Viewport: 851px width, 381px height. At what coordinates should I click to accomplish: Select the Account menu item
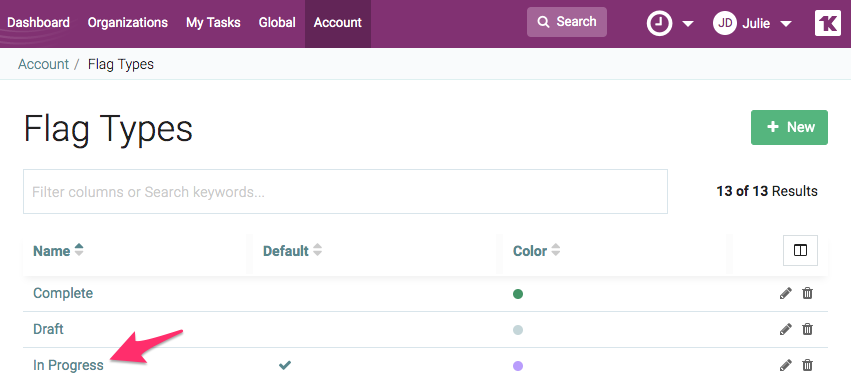point(338,23)
